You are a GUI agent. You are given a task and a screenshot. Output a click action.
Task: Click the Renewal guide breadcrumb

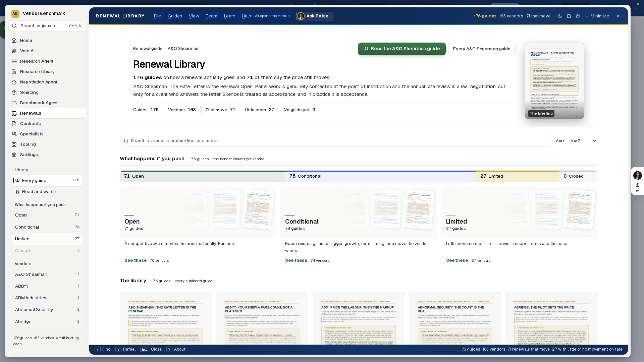pos(148,49)
